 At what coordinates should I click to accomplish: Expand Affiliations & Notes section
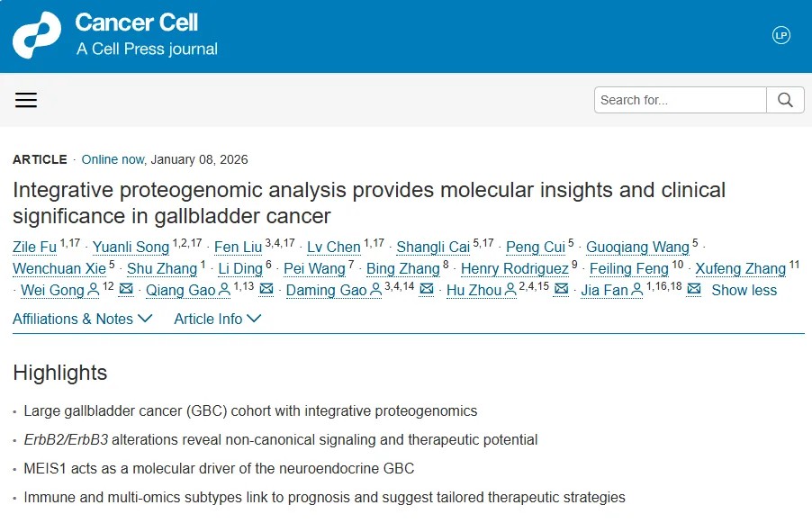[83, 319]
